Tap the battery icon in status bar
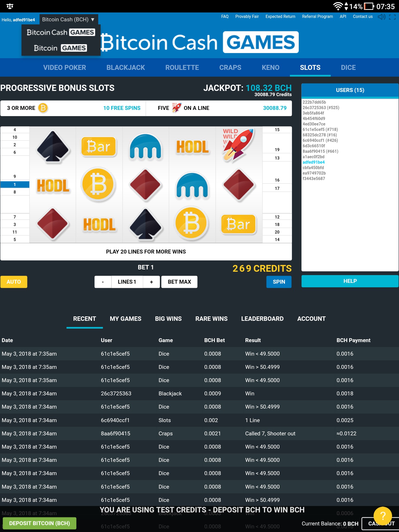Screen dimensions: 399x532 [369, 6]
